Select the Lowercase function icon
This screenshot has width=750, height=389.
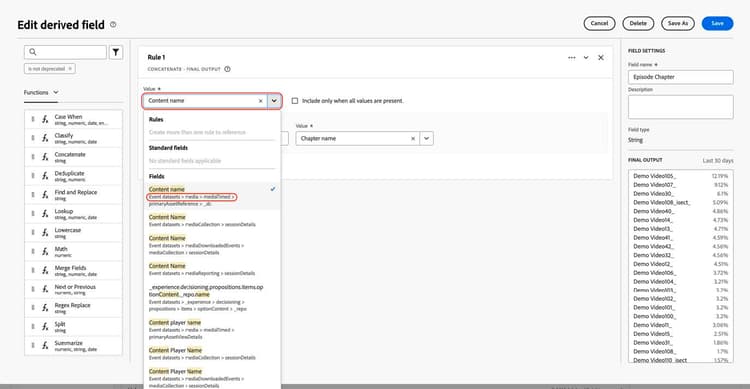point(45,233)
